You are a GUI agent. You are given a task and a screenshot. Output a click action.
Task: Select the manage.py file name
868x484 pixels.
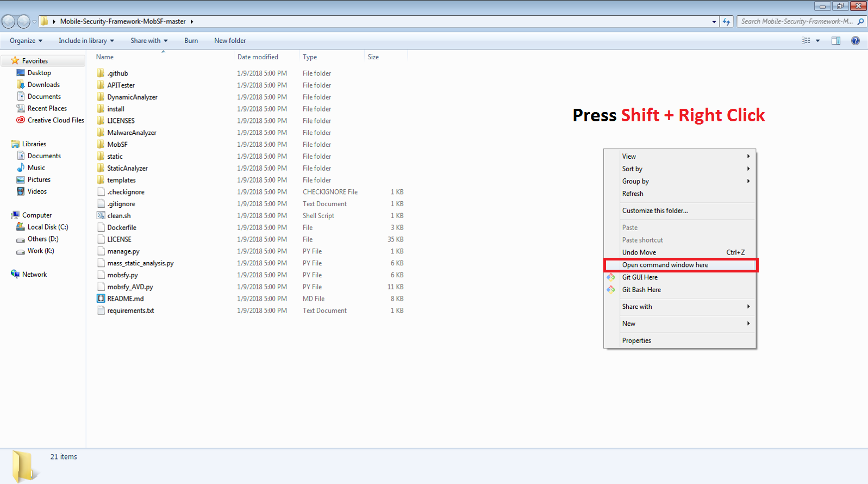pyautogui.click(x=123, y=251)
